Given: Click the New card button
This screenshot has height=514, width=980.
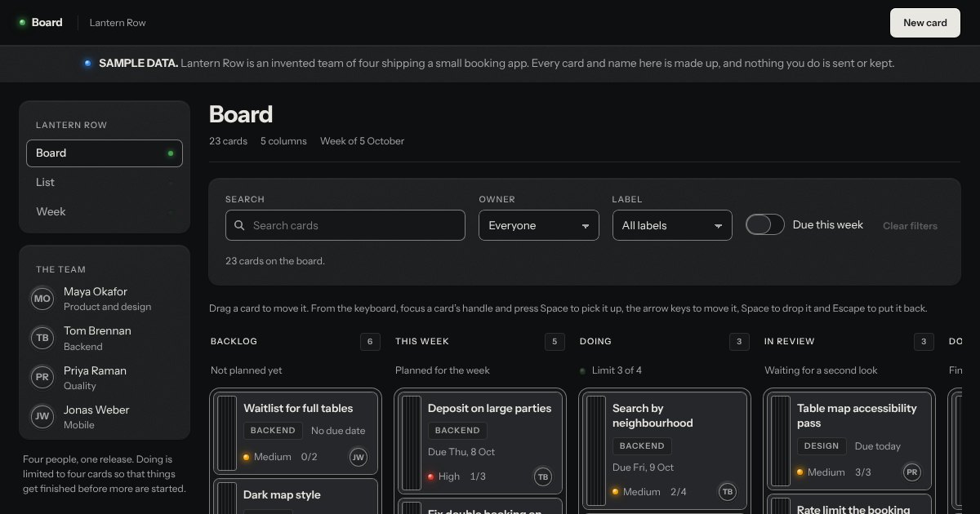Looking at the screenshot, I should 925,23.
